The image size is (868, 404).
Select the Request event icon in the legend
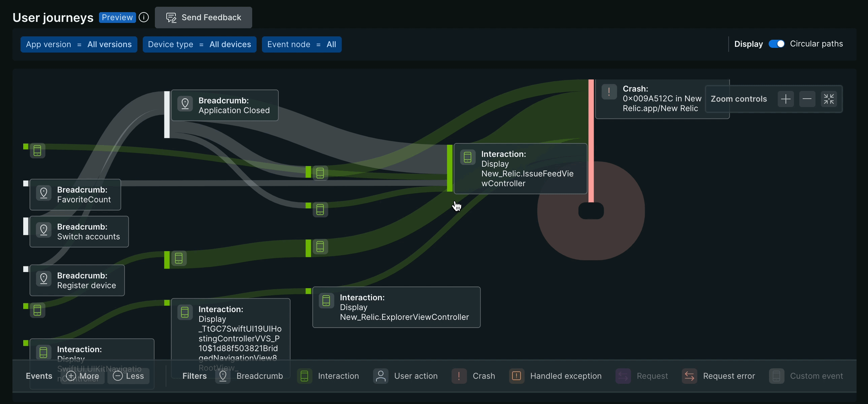click(623, 376)
